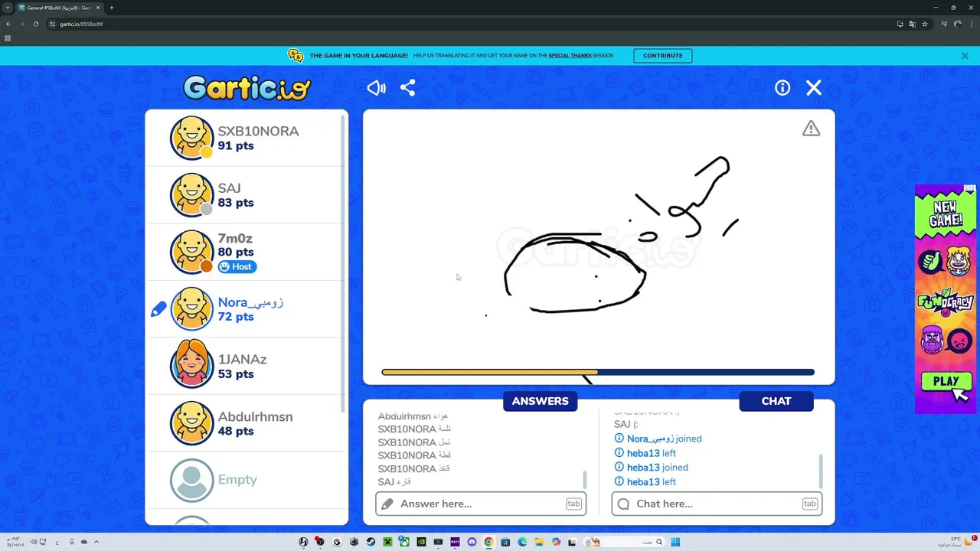The height and width of the screenshot is (551, 980).
Task: Go back with browser back arrow
Action: pos(8,24)
